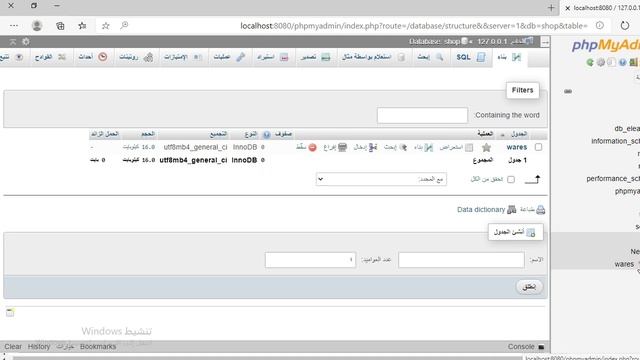Mark the wares table as favorite star

coord(486,147)
